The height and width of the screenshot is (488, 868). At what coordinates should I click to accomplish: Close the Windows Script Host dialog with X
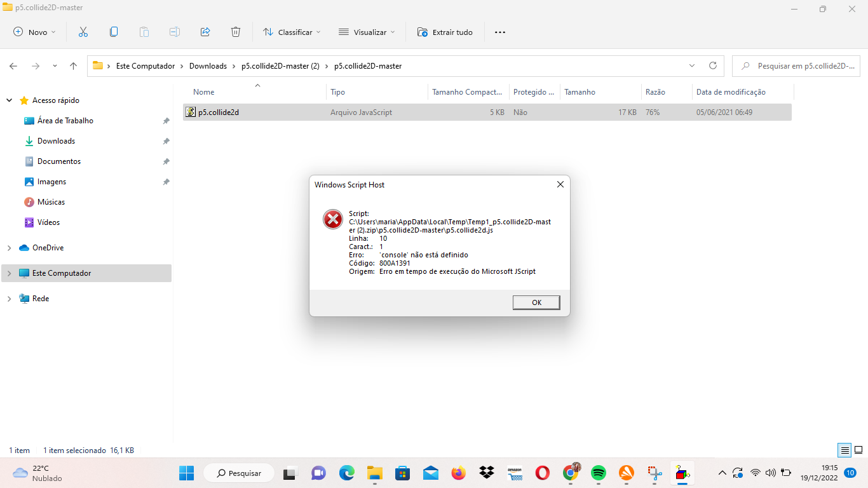click(560, 184)
